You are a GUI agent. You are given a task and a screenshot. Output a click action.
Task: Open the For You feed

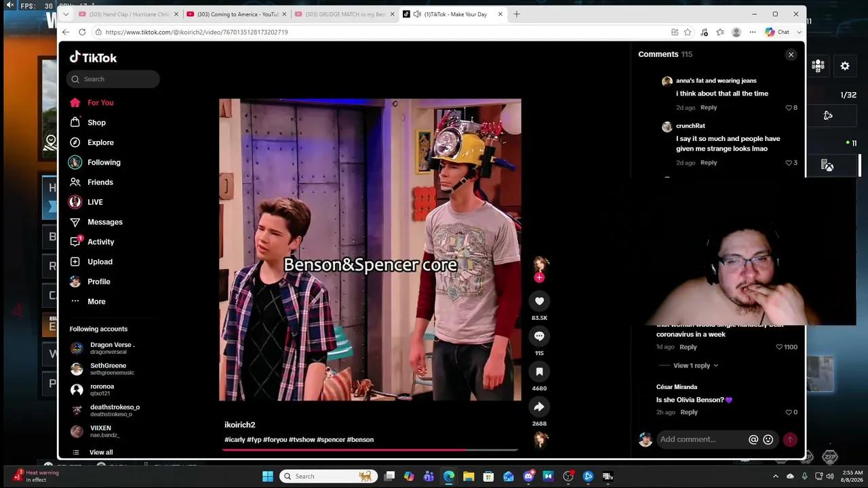(100, 103)
